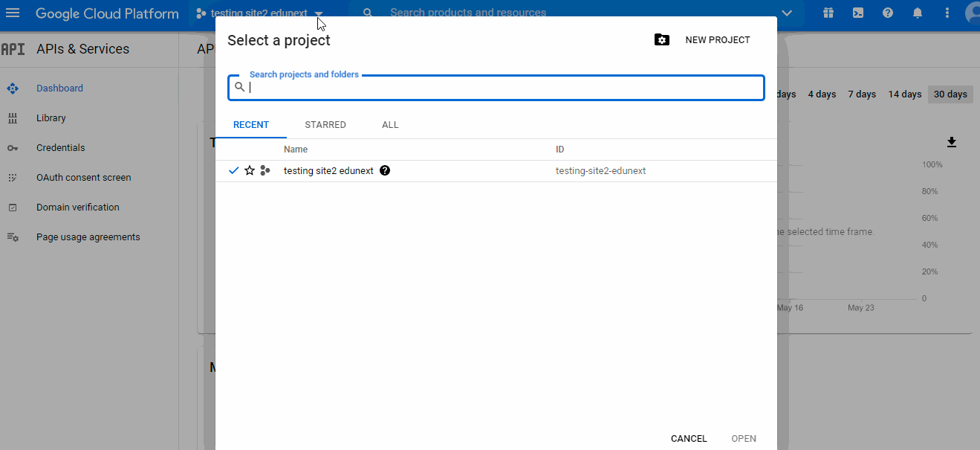Click the search magnifier in the top bar
This screenshot has width=980, height=450.
pyautogui.click(x=368, y=13)
